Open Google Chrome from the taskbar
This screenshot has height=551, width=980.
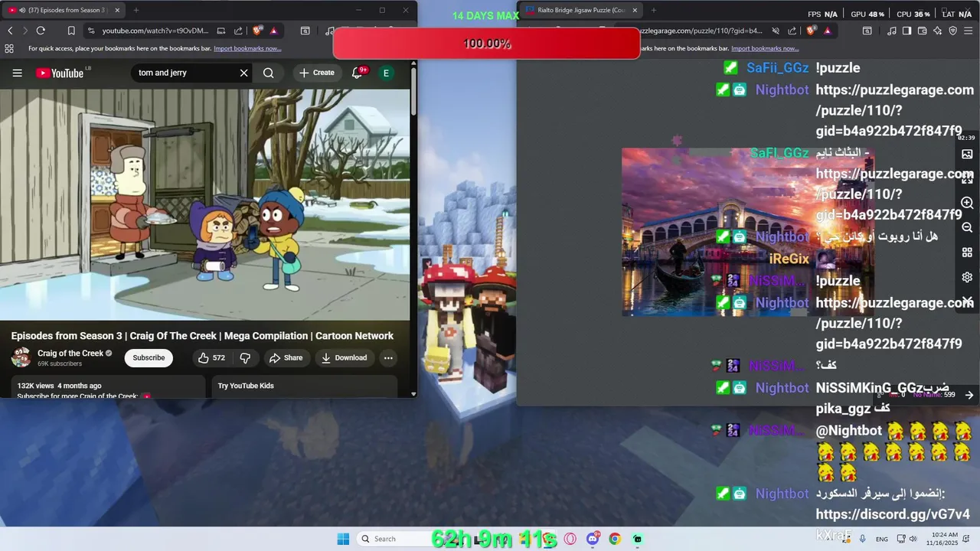pyautogui.click(x=615, y=539)
